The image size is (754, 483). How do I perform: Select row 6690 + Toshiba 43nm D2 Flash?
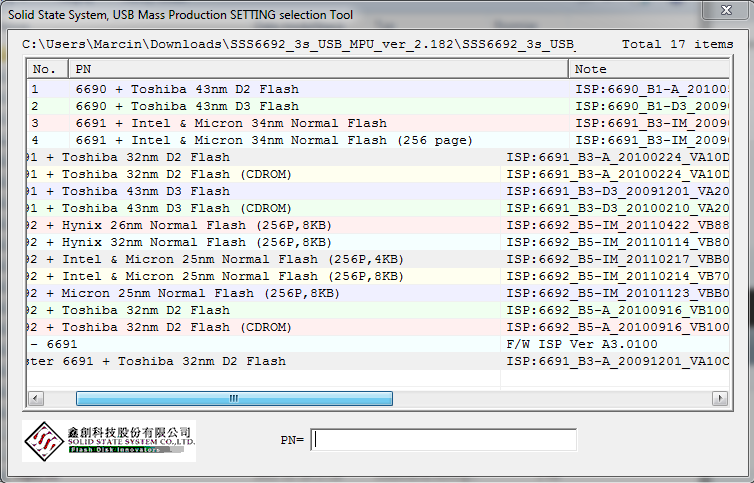[378, 89]
